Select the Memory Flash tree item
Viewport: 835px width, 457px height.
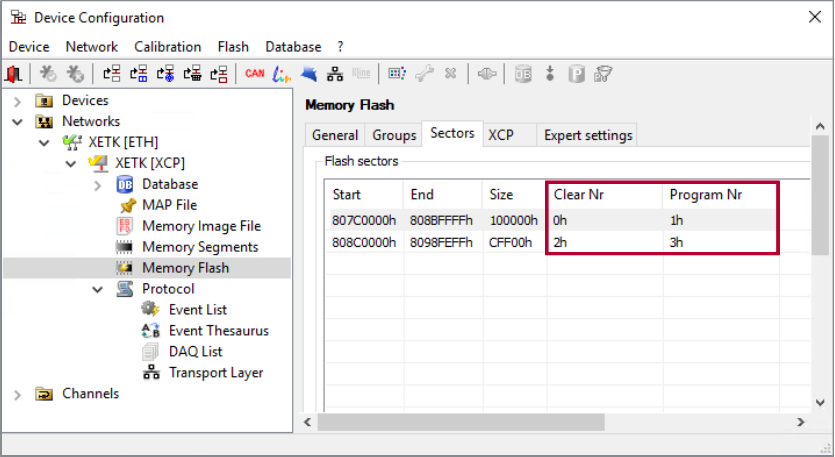[x=185, y=268]
